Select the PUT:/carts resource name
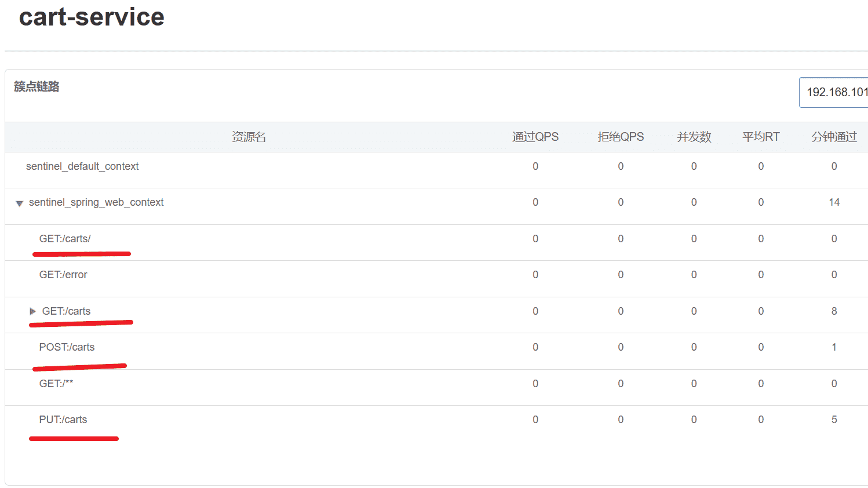The width and height of the screenshot is (868, 488). click(63, 420)
